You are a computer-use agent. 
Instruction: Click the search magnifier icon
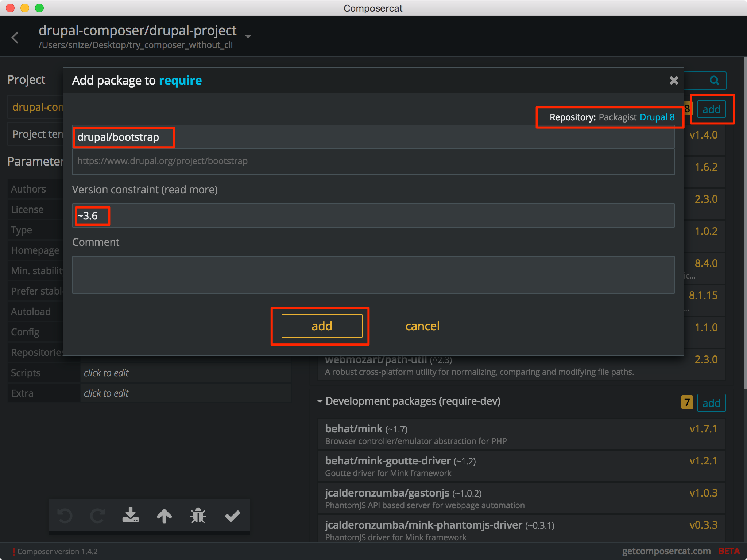tap(714, 80)
